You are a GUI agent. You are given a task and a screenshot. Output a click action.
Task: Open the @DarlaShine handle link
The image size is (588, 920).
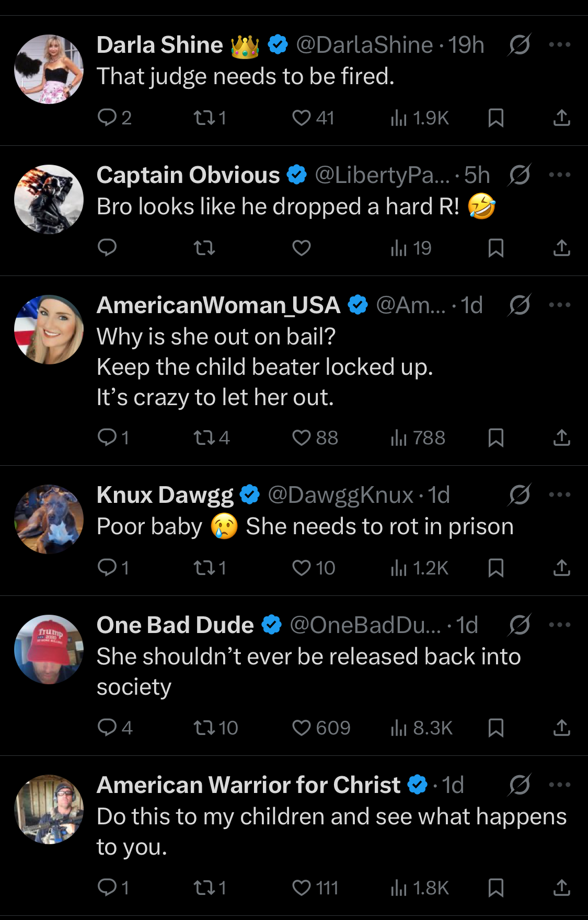point(364,45)
